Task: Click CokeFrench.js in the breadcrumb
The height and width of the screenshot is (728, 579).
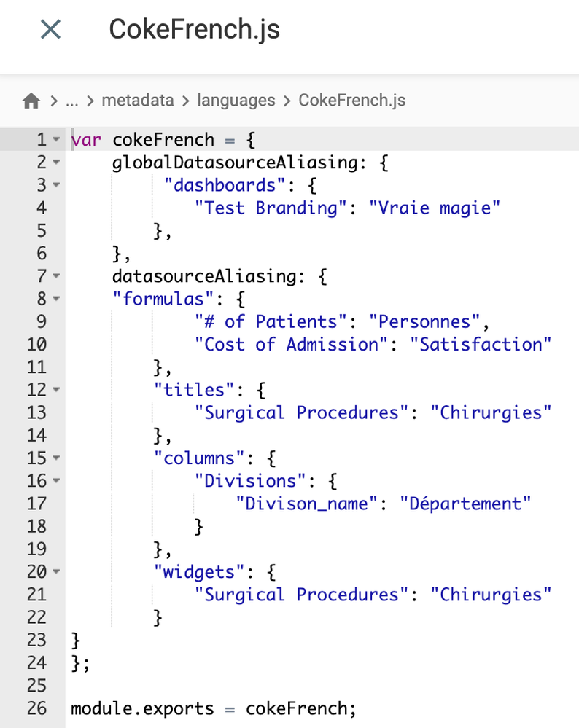Action: [351, 101]
